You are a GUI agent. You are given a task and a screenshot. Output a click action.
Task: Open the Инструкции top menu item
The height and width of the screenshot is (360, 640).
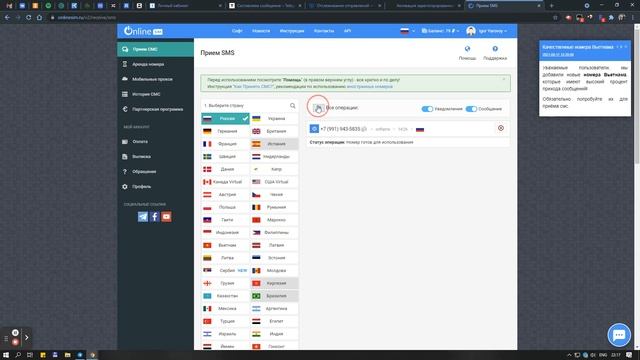coord(292,31)
